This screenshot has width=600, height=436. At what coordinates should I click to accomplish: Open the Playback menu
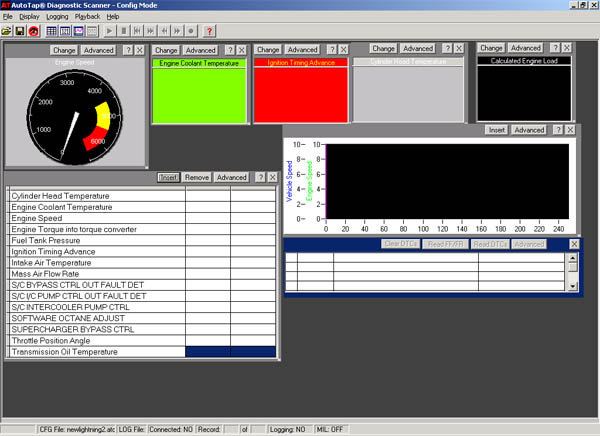[89, 17]
